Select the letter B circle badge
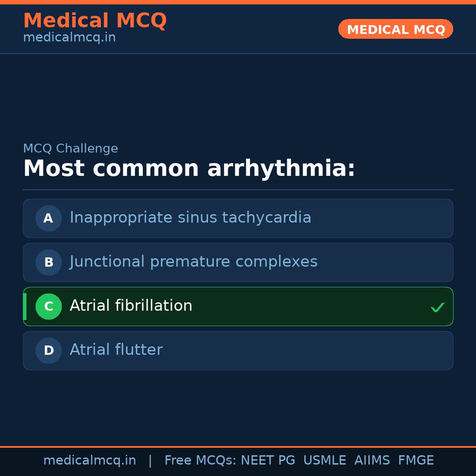 coord(48,262)
